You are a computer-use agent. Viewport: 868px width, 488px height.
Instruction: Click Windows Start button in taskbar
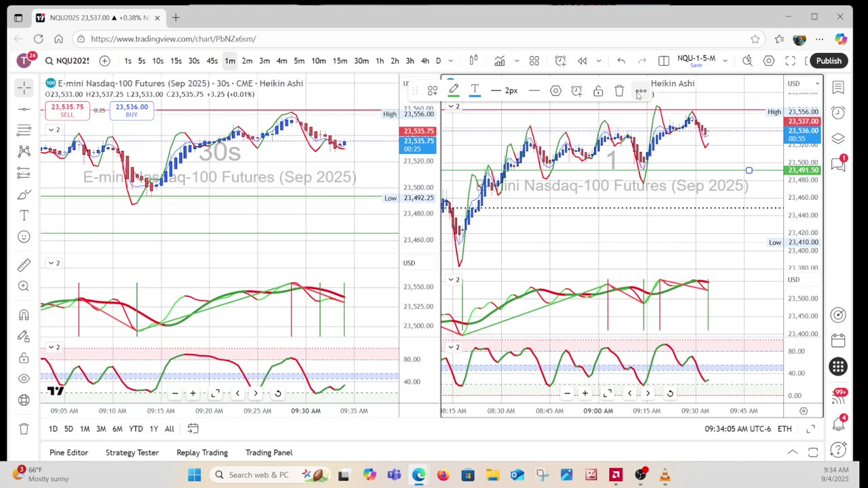[194, 475]
